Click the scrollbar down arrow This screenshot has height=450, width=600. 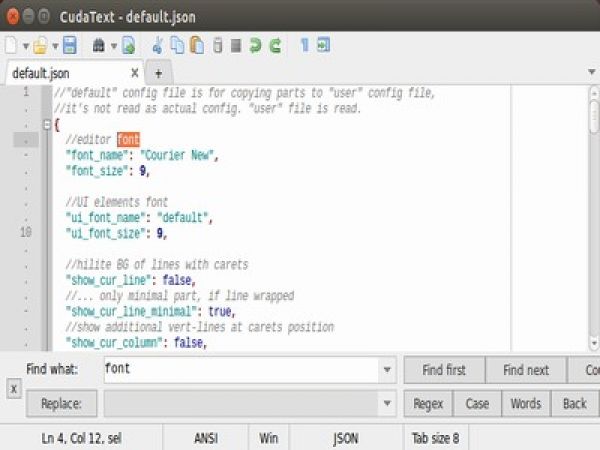594,343
